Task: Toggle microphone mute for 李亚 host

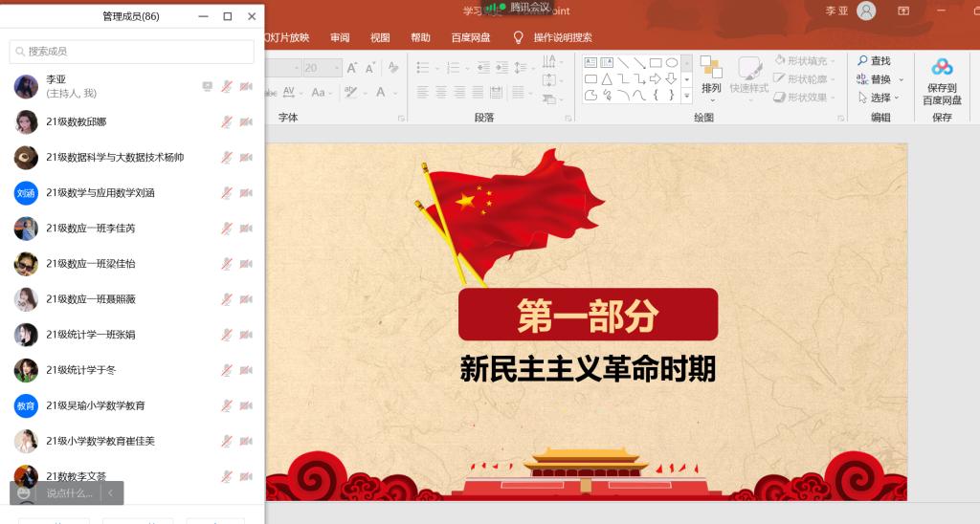Action: click(x=227, y=87)
